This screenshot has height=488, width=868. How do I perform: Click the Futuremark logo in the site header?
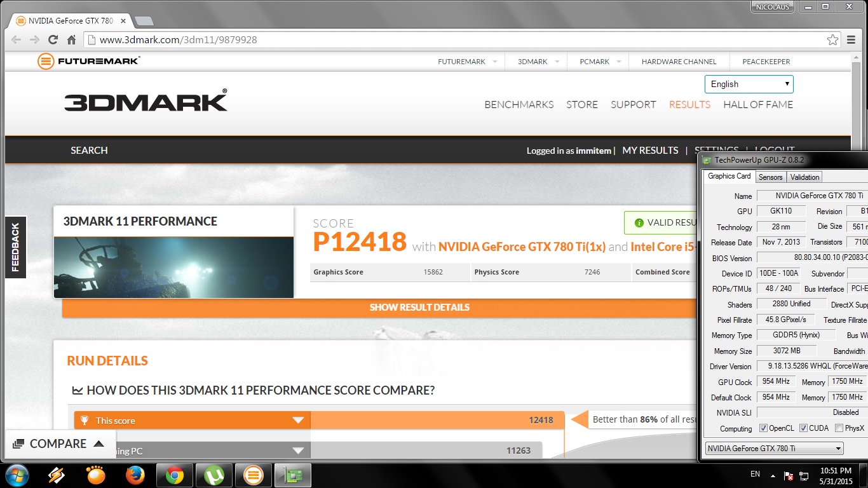(89, 62)
